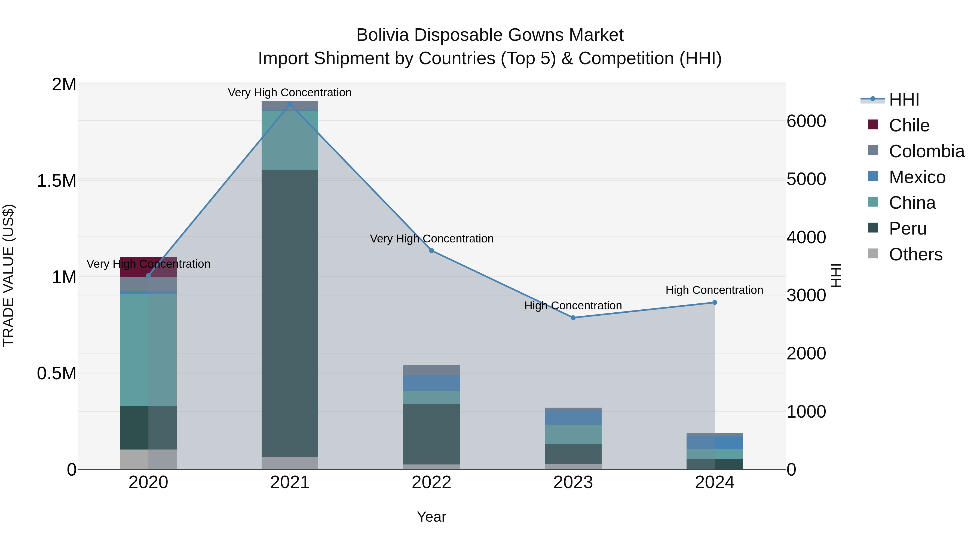Click the 4000 tick on the HHI axis

[x=807, y=237]
